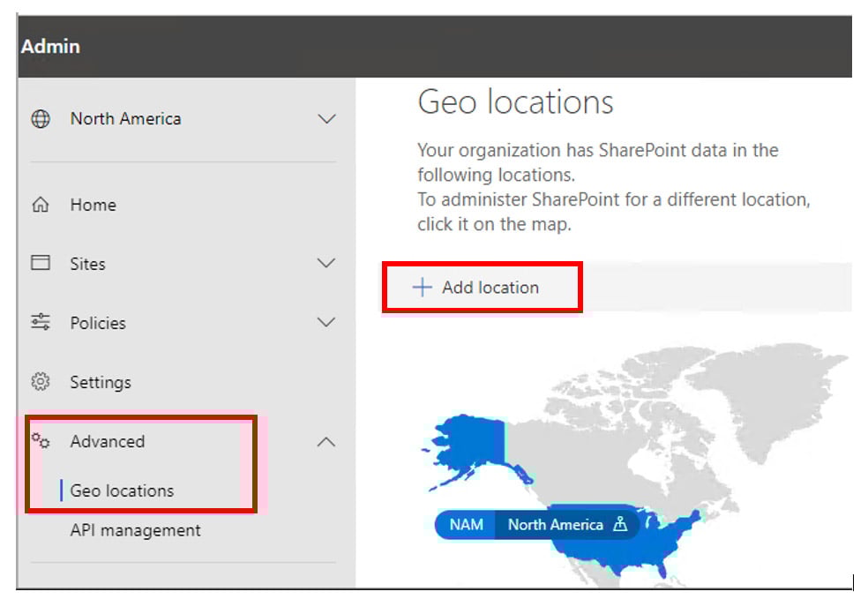Open the Sites section

(x=87, y=264)
